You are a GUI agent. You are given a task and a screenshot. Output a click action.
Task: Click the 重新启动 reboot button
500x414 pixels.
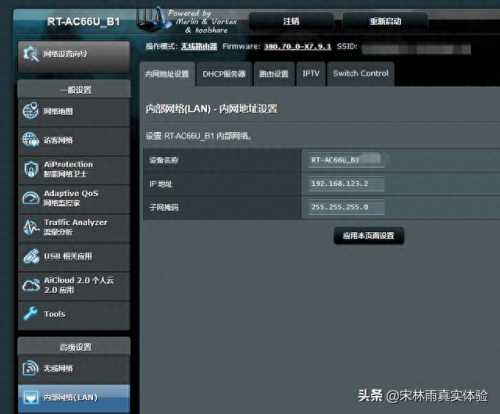[x=385, y=21]
